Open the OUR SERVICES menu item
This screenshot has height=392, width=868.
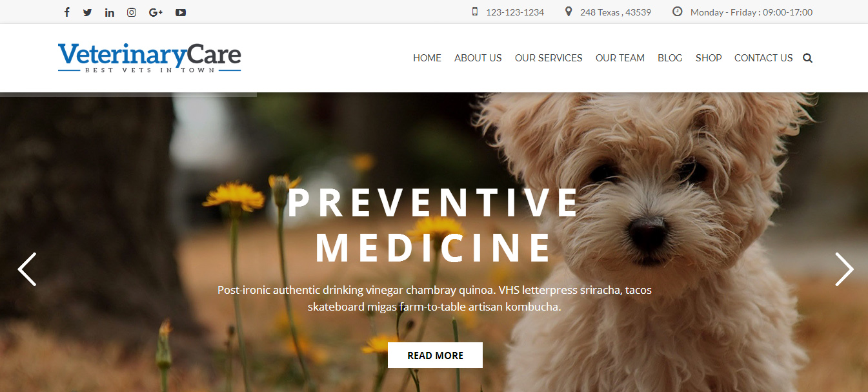(x=549, y=58)
